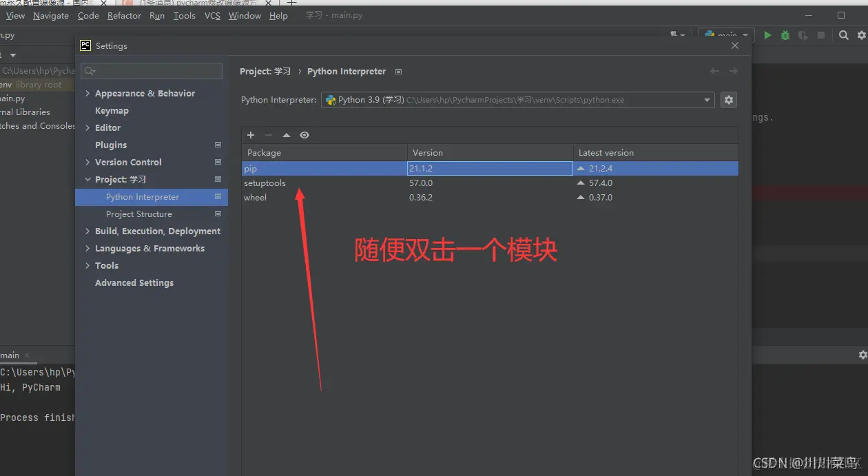The height and width of the screenshot is (476, 868).
Task: Toggle early release versions with the eye icon
Action: pos(304,135)
